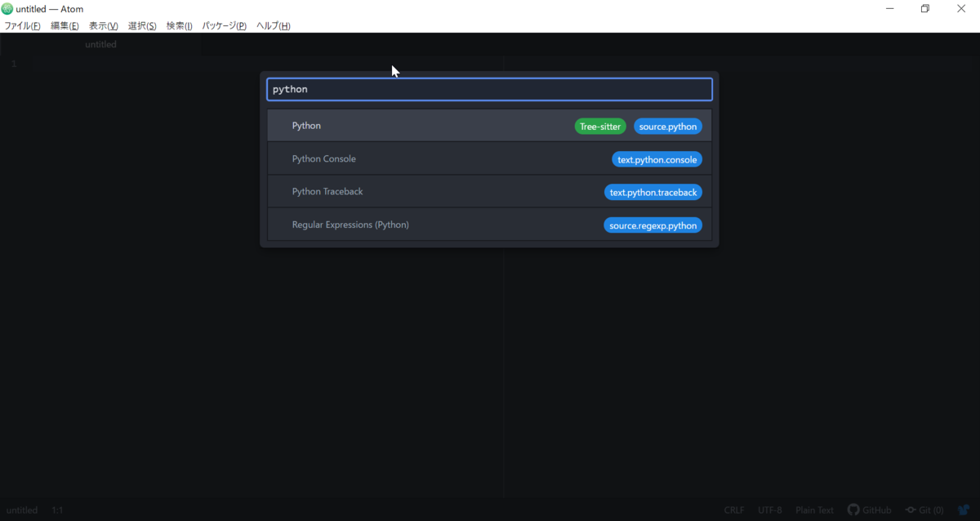Open the Plain Text grammar selector
This screenshot has width=980, height=521.
click(815, 510)
